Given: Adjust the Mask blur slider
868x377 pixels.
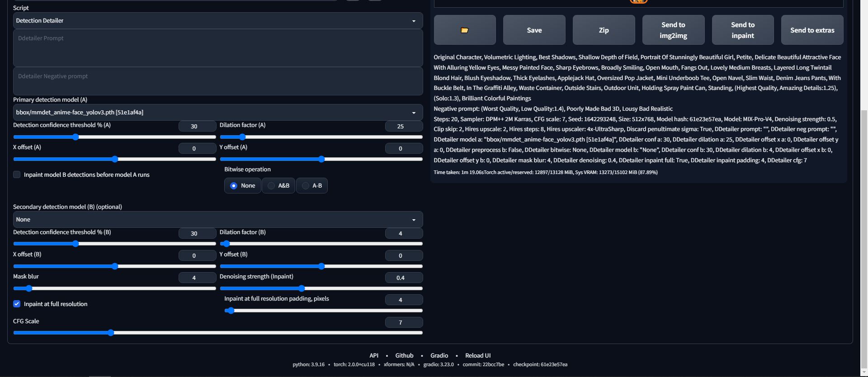Looking at the screenshot, I should click(114, 288).
